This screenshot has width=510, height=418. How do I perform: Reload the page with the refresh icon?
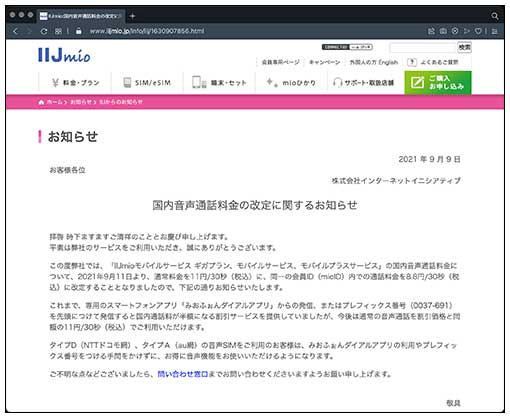(x=44, y=31)
